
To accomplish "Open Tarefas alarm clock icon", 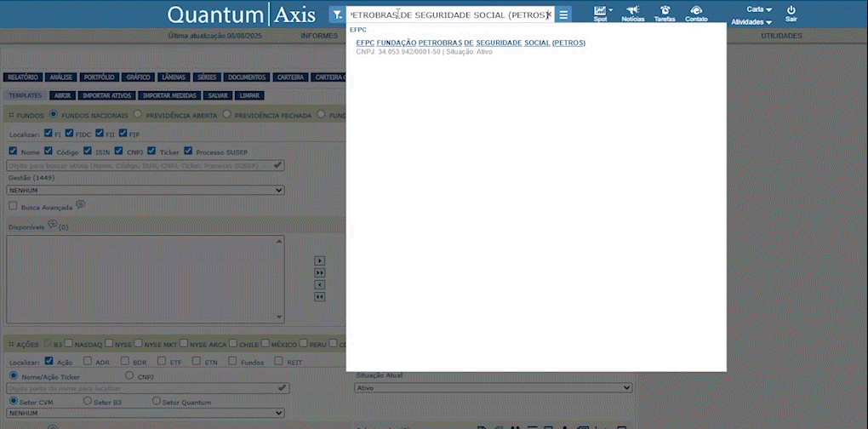I will point(665,10).
